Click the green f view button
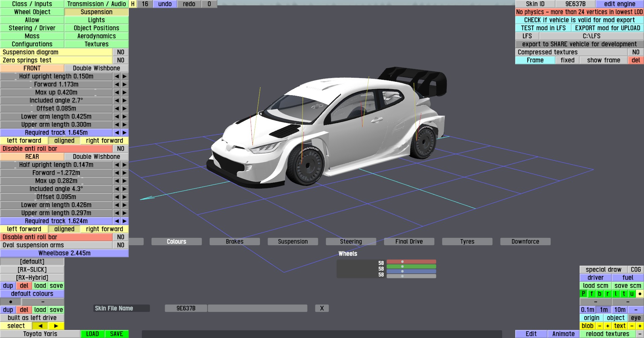Image resolution: width=644 pixels, height=338 pixels. point(592,294)
